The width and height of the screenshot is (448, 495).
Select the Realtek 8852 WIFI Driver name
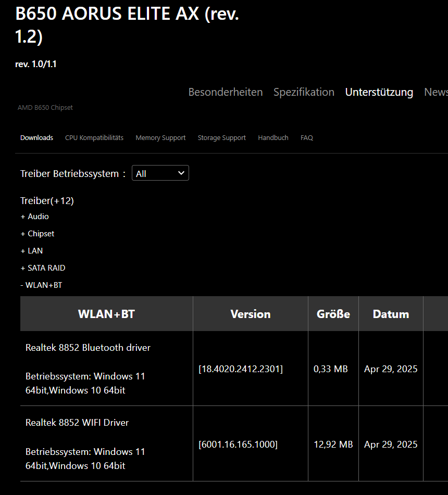[77, 423]
